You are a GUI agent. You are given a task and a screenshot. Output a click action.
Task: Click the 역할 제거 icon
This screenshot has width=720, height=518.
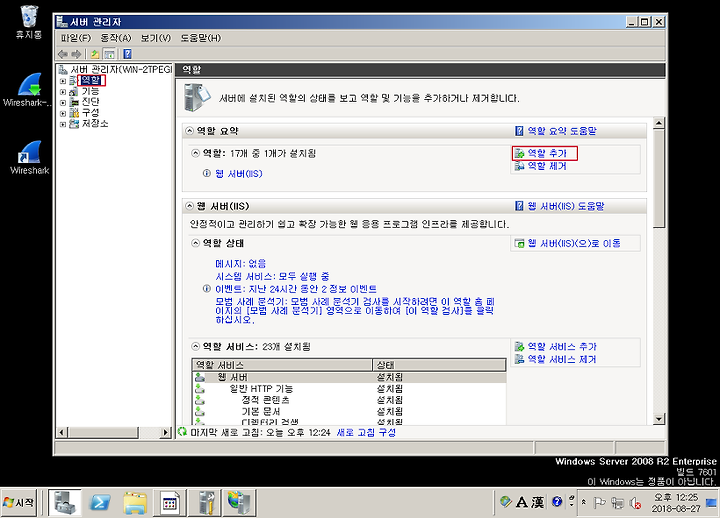tap(519, 166)
